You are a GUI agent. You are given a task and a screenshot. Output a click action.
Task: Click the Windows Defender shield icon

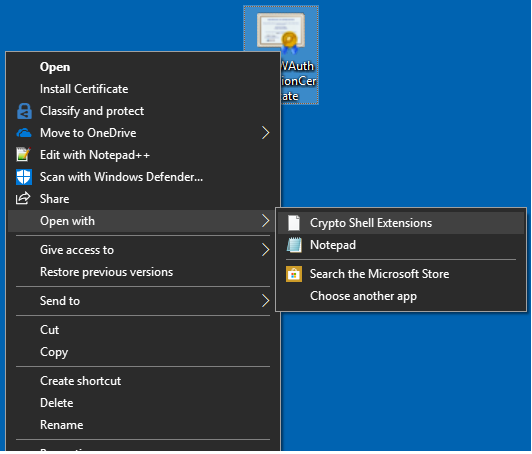(x=24, y=177)
